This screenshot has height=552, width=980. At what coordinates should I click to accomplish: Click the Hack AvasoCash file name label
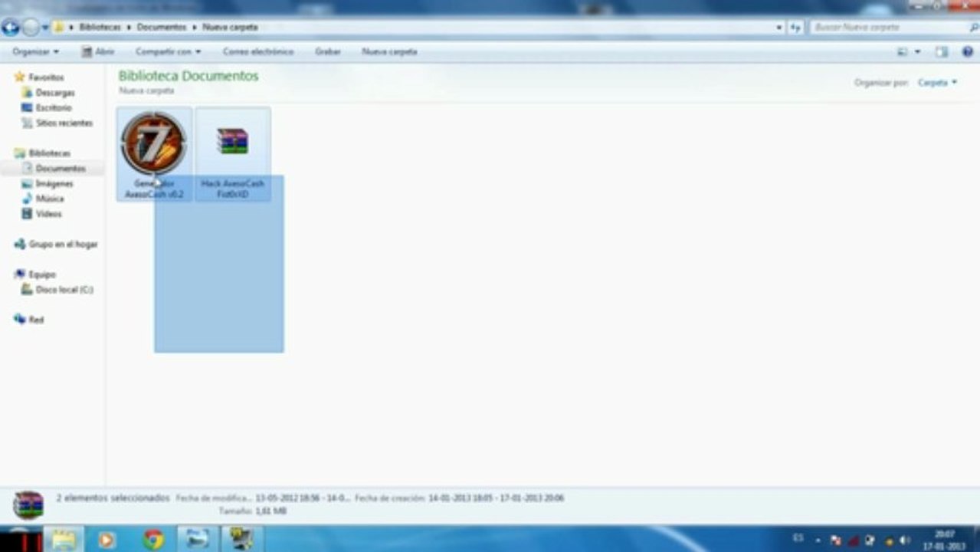[232, 189]
